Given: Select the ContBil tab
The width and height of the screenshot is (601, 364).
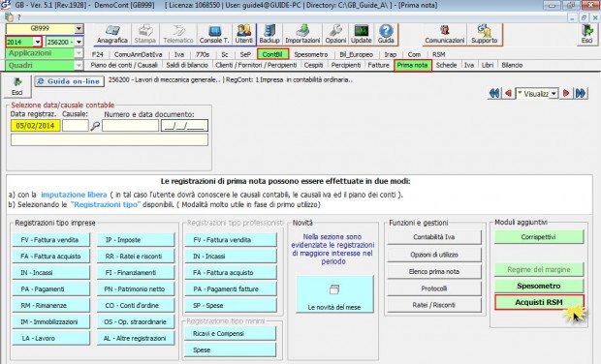Looking at the screenshot, I should [272, 54].
